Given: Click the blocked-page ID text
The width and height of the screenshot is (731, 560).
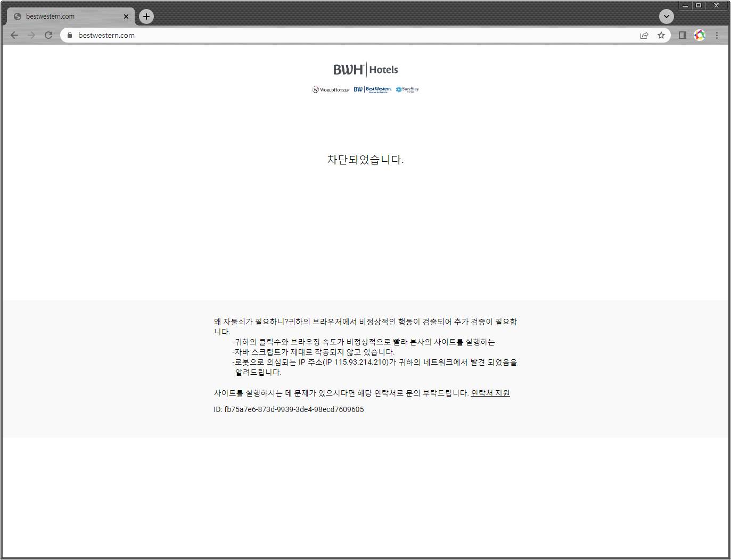Looking at the screenshot, I should pyautogui.click(x=289, y=409).
